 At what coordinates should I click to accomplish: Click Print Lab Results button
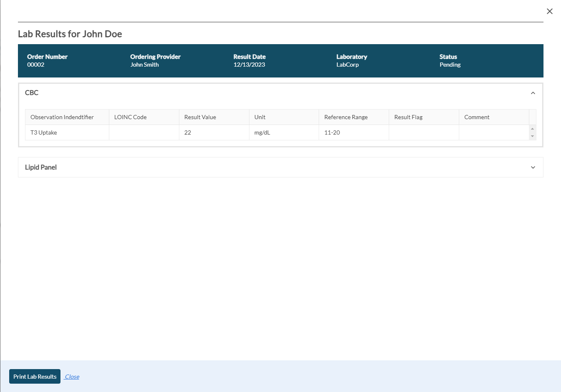click(35, 377)
